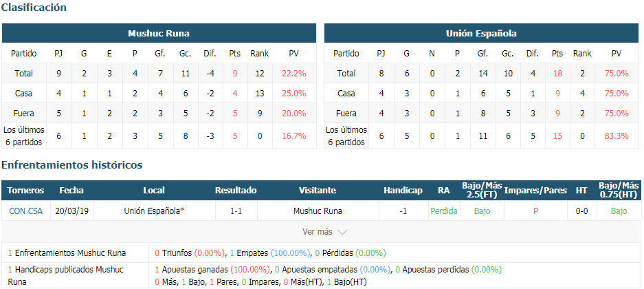Select Mushuc Runa Total row 22.2% value
The image size is (644, 289).
(294, 74)
